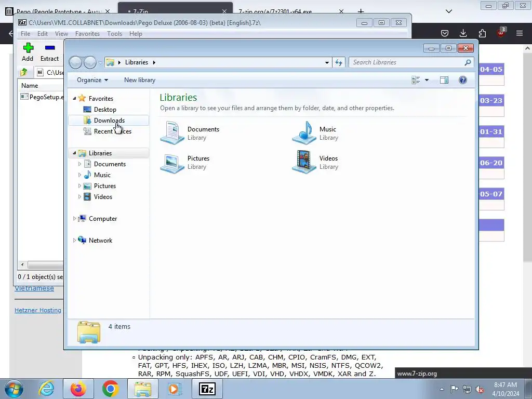Switch to Firefox in taskbar
Image resolution: width=532 pixels, height=399 pixels.
coord(78,389)
